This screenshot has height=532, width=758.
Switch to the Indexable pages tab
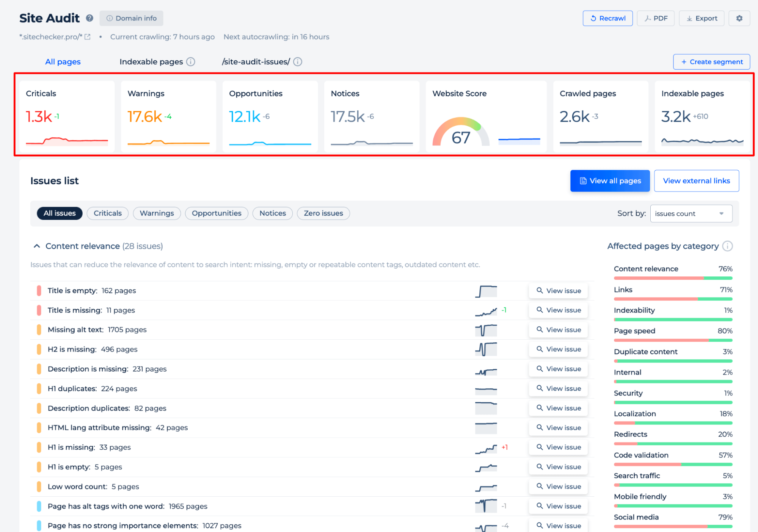tap(151, 62)
